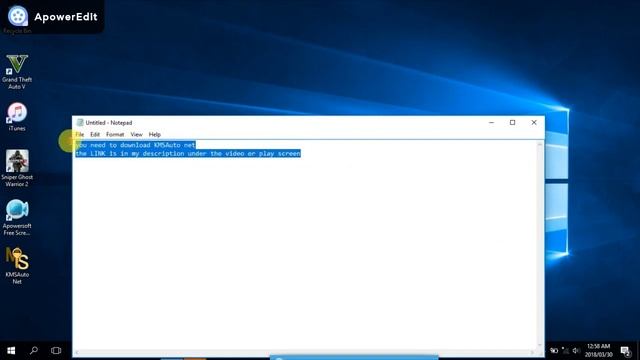
Task: Click the Notepad title bar icon
Action: 80,122
